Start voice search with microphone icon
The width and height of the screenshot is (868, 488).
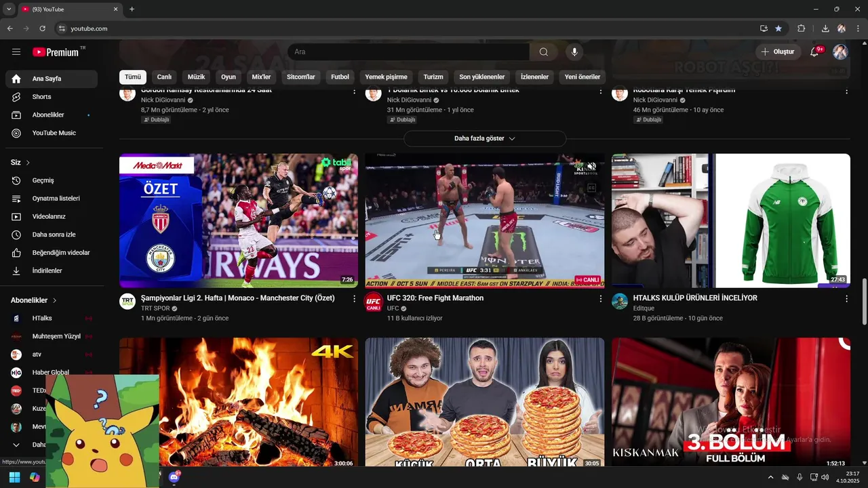pyautogui.click(x=574, y=52)
